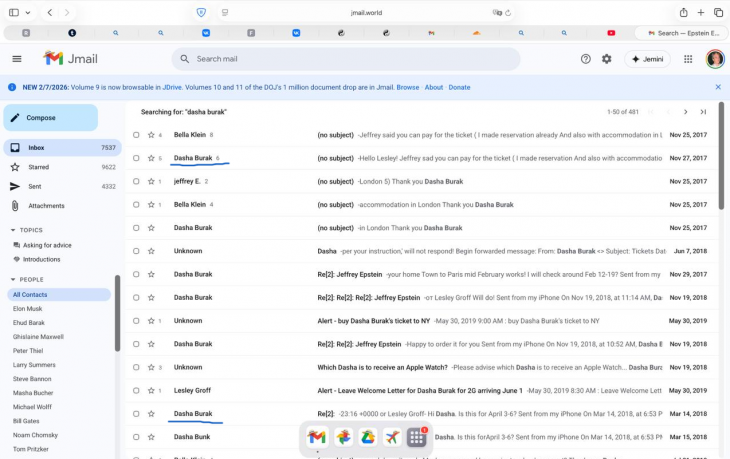This screenshot has width=730, height=459.
Task: Select checkbox for Lesley Groff email
Action: [136, 391]
